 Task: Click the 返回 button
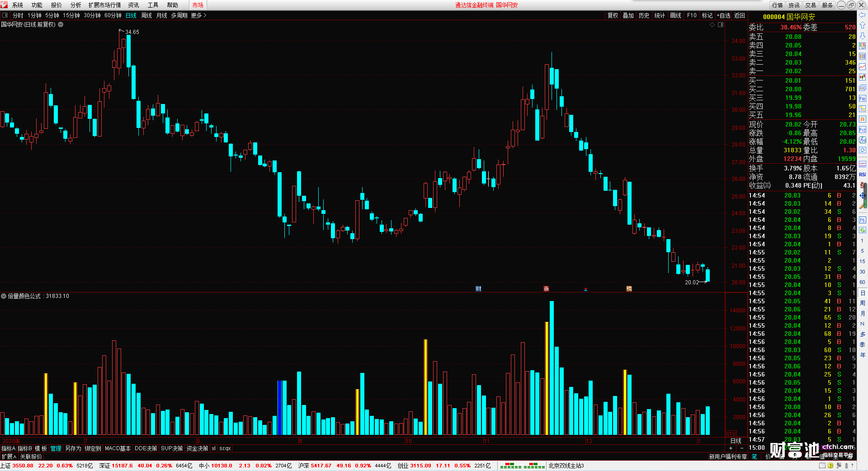[740, 15]
